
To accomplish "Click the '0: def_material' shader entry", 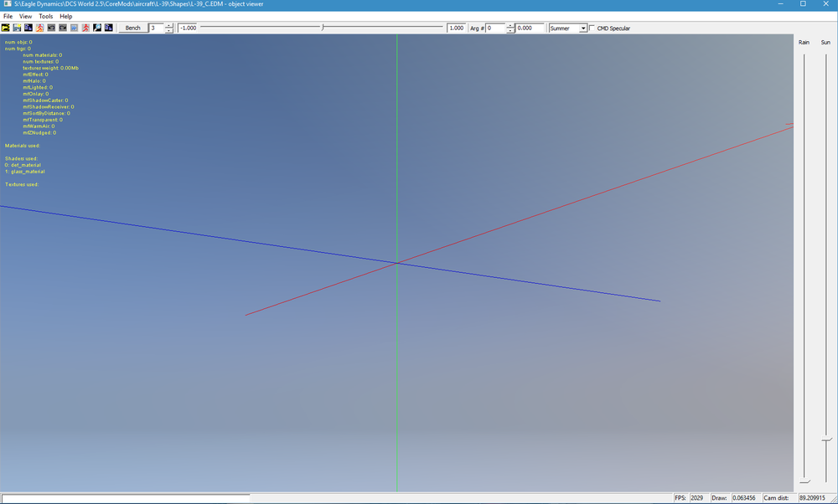I will point(23,165).
